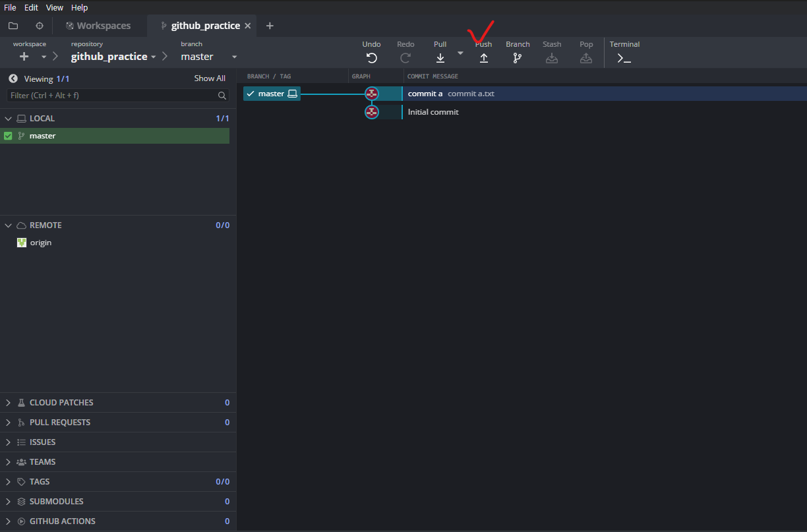Click the Show All link
Viewport: 807px width, 532px height.
pos(210,78)
